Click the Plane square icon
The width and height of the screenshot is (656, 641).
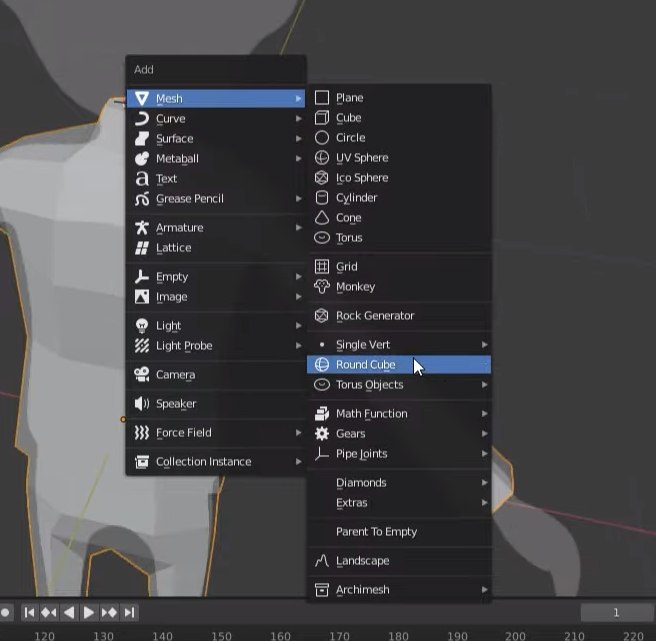(x=322, y=97)
